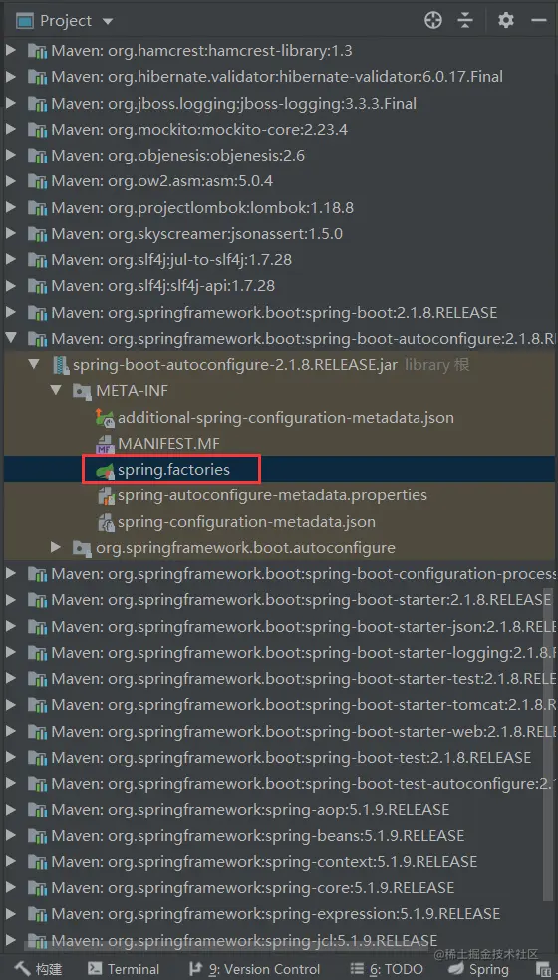Click the jar archive icon of spring-boot-autoconfigure jar
The height and width of the screenshot is (980, 558).
pyautogui.click(x=61, y=364)
